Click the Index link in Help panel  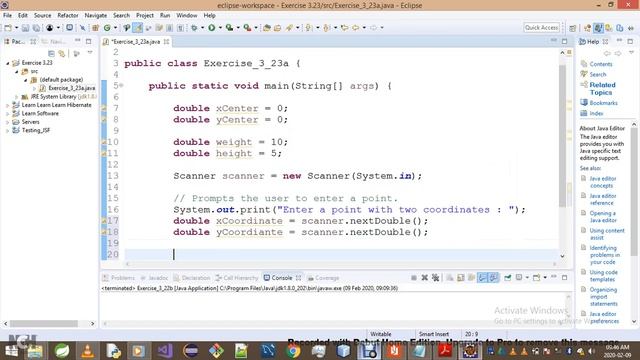[x=596, y=113]
